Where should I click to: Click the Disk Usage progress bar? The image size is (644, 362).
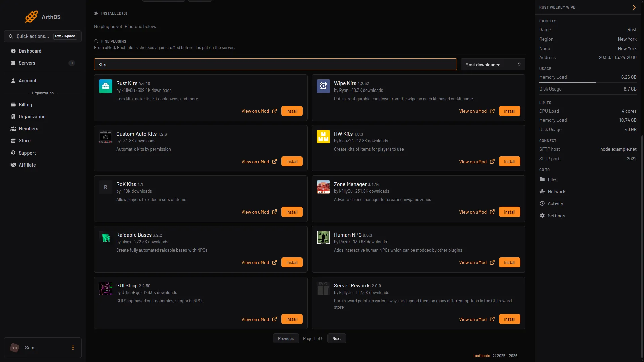pyautogui.click(x=588, y=94)
